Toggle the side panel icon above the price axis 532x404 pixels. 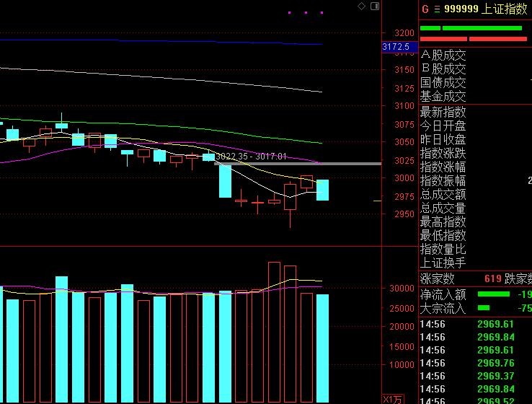click(x=374, y=6)
